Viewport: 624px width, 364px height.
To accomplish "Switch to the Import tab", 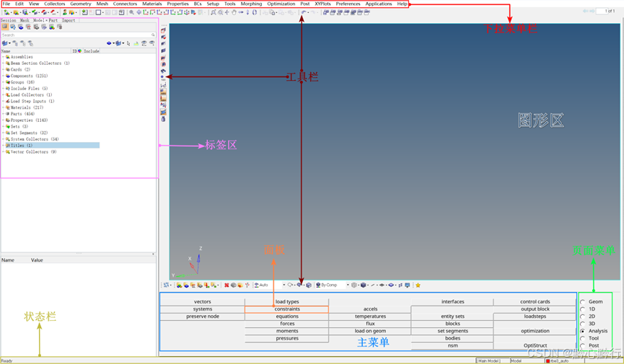I will [69, 20].
